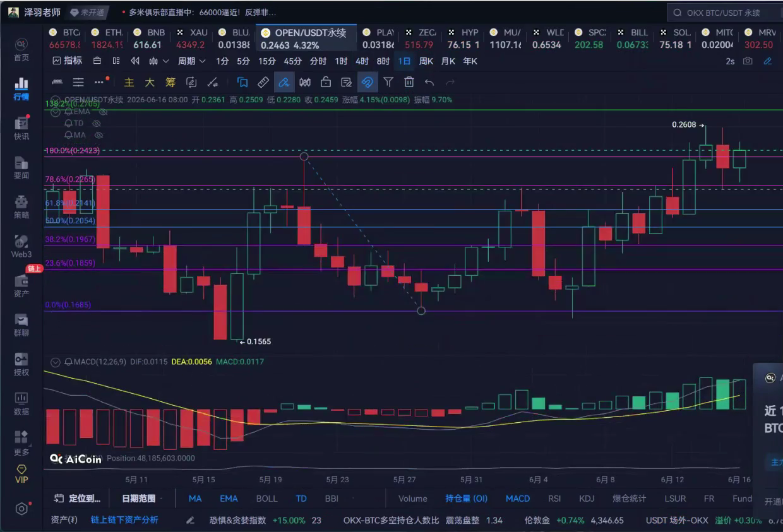Screen dimensions: 783x532
Task: Open the 周期 period dropdown
Action: [x=192, y=61]
